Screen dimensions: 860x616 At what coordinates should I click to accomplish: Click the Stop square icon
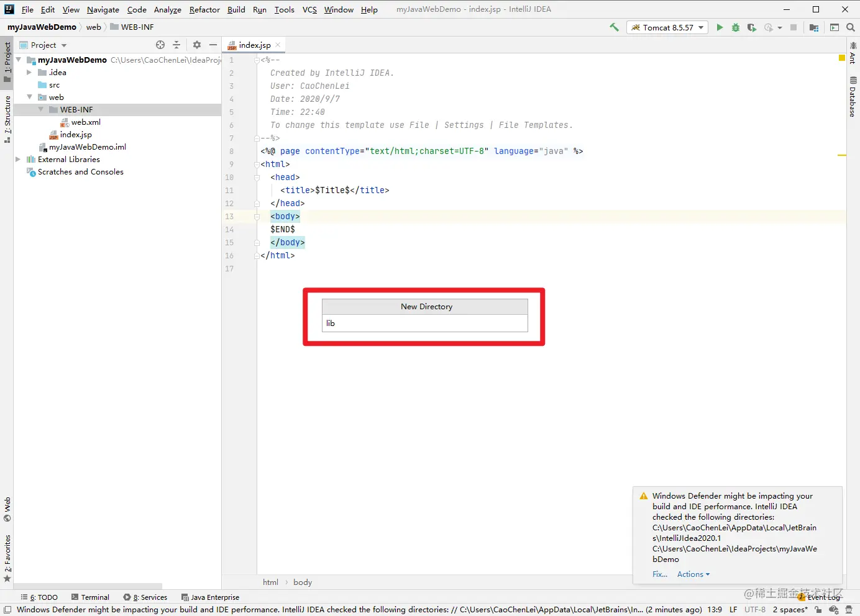coord(794,27)
